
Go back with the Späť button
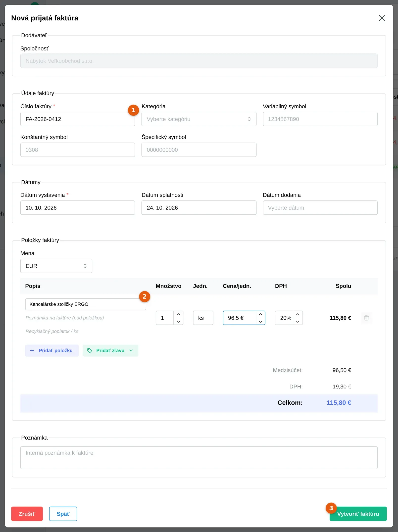point(63,514)
